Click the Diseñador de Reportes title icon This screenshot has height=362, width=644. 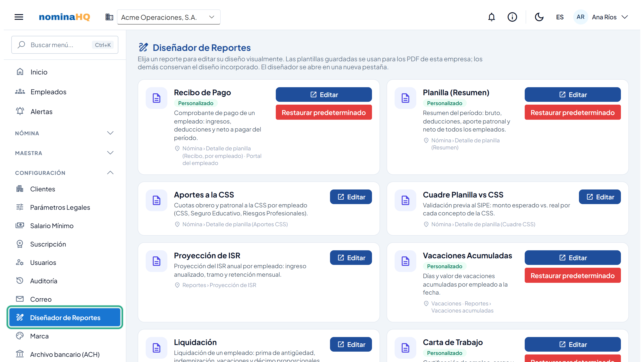coord(143,48)
